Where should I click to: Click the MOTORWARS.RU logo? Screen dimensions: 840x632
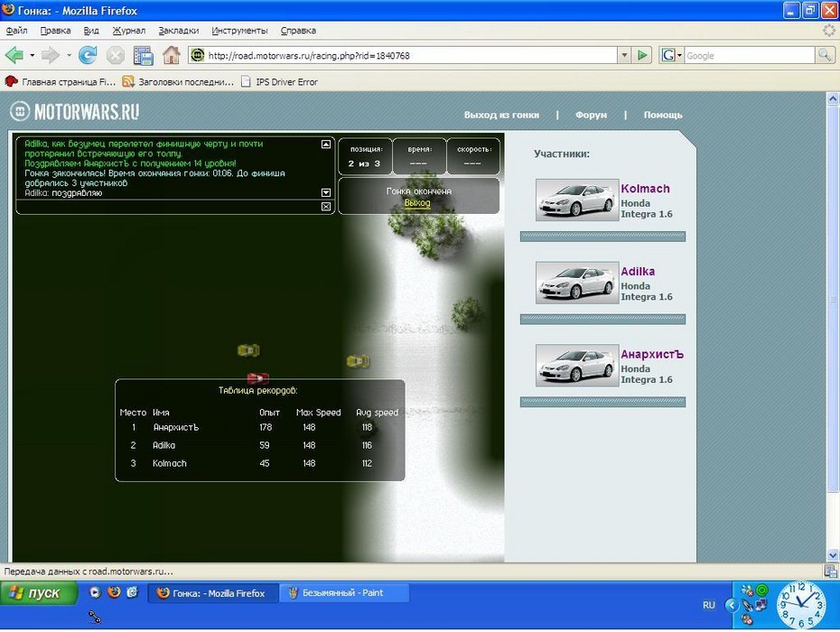pos(75,111)
